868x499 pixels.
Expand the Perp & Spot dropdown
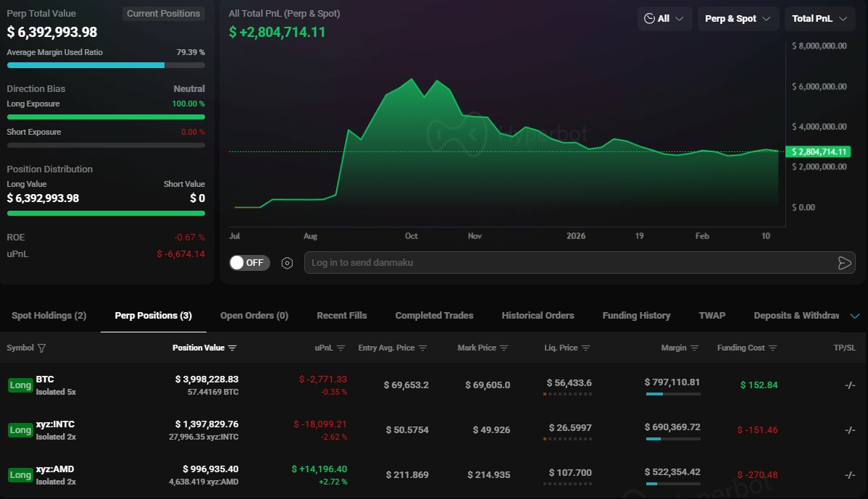(x=738, y=19)
